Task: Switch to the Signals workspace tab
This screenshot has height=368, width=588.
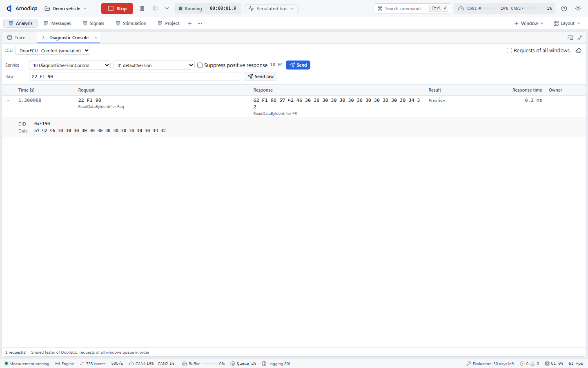Action: coord(94,23)
